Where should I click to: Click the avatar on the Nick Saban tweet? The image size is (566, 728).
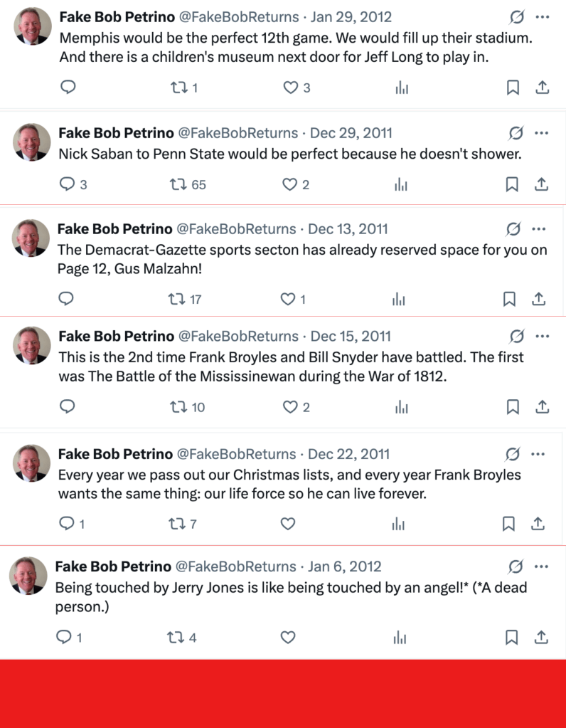tap(32, 142)
